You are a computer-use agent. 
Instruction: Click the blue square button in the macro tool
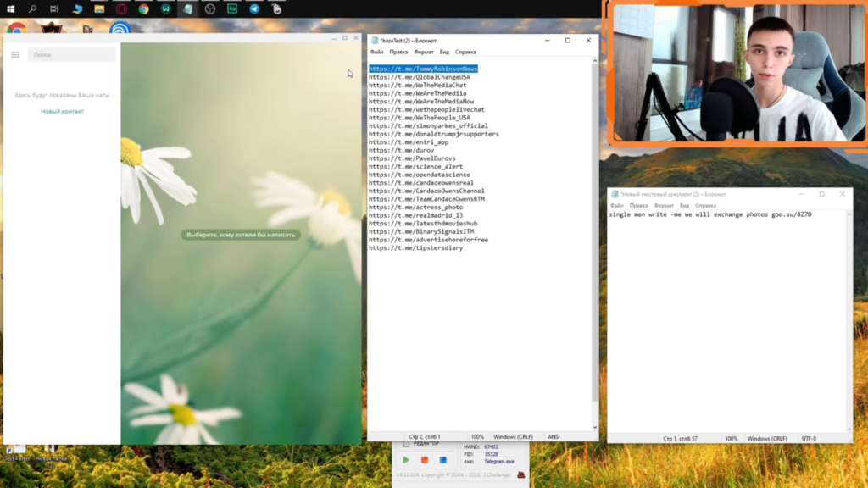[442, 460]
